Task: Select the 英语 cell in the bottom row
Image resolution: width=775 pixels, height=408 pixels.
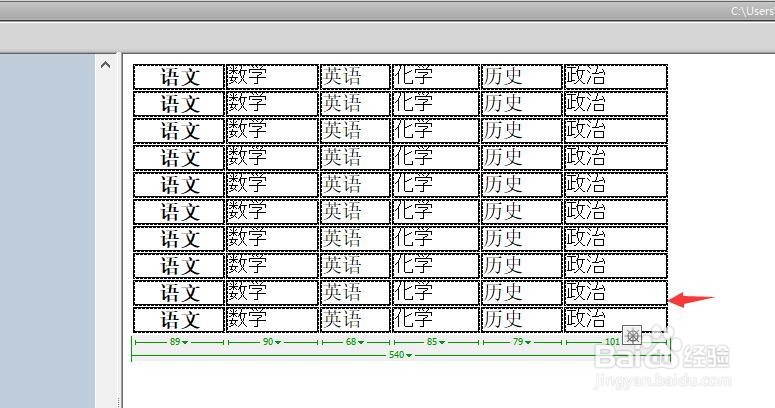Action: (355, 319)
